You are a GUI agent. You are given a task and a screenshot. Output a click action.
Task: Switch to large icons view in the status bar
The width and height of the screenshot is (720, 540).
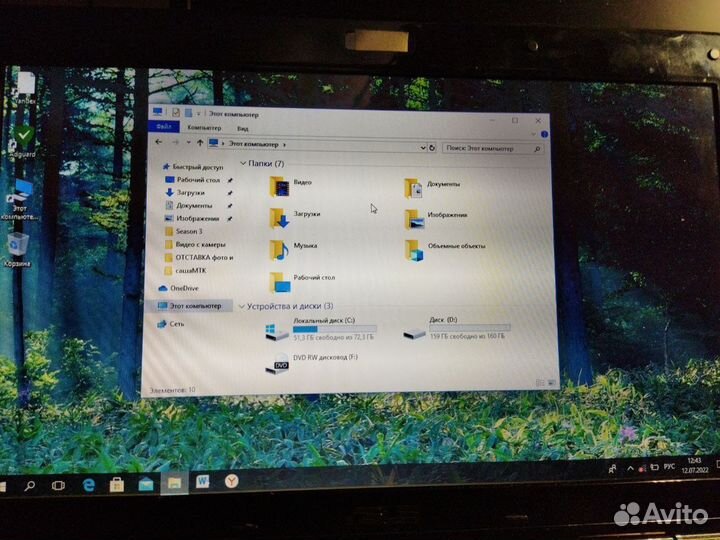tap(551, 382)
